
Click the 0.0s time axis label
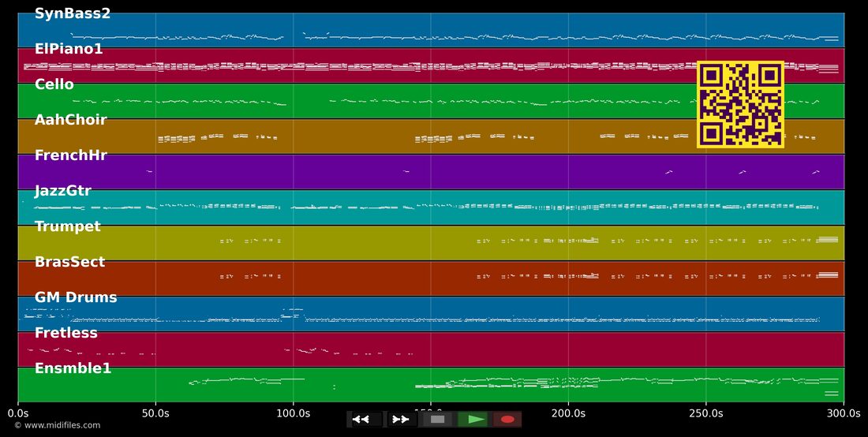point(17,413)
